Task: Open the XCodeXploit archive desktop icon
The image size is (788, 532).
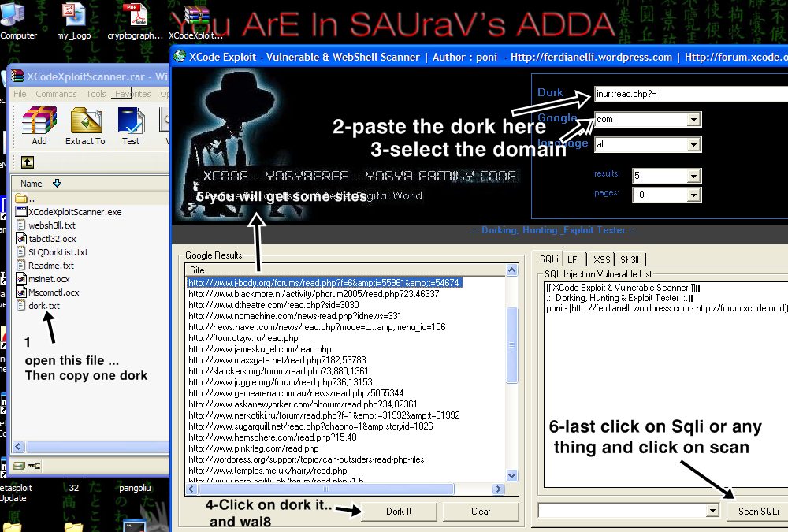Action: [x=196, y=20]
